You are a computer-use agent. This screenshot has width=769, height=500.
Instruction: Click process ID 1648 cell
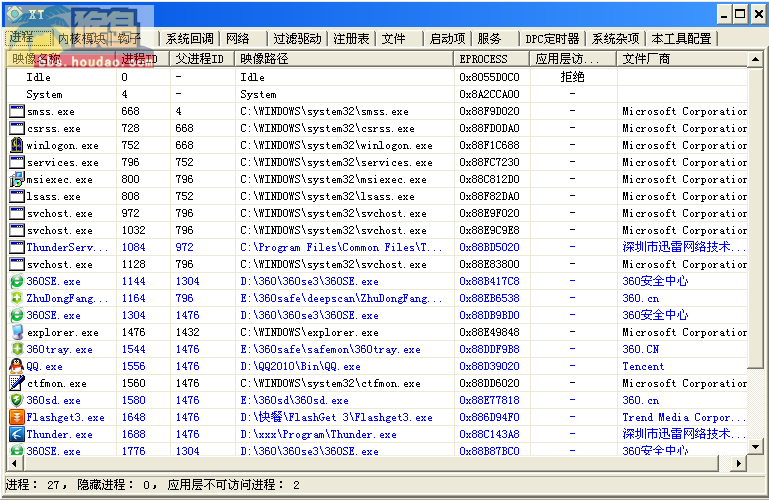coord(133,417)
